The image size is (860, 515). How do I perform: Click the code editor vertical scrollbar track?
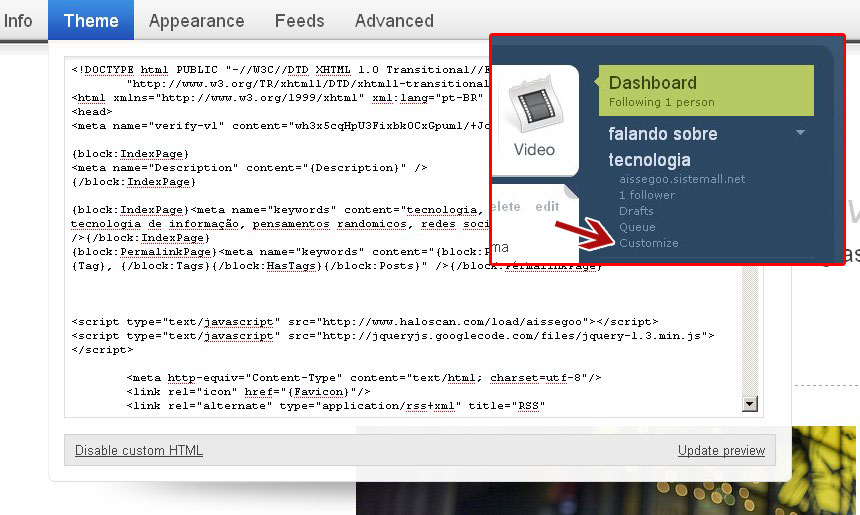point(749,331)
